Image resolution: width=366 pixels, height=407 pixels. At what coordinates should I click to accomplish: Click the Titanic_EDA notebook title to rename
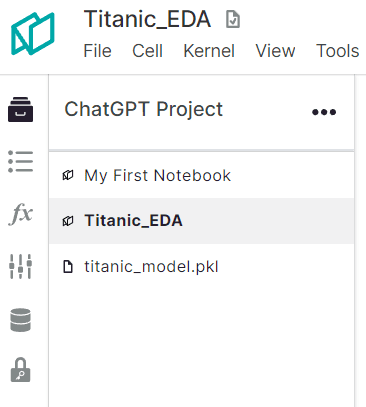147,19
